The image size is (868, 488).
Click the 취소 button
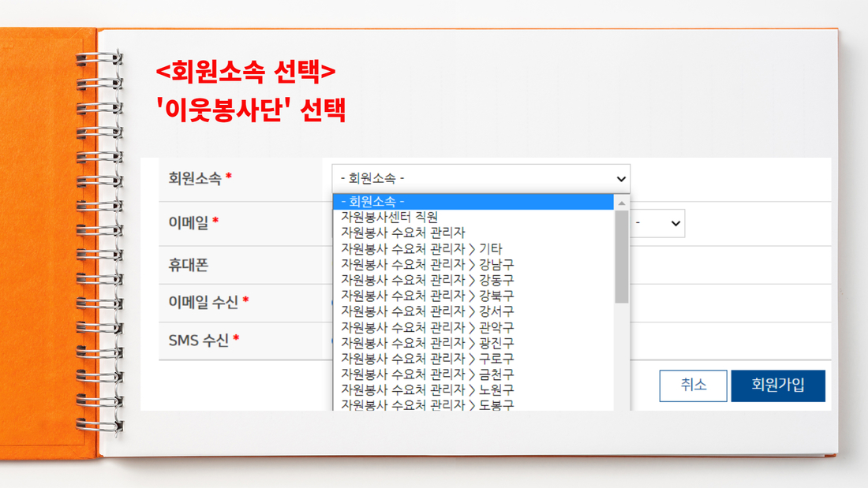coord(693,386)
